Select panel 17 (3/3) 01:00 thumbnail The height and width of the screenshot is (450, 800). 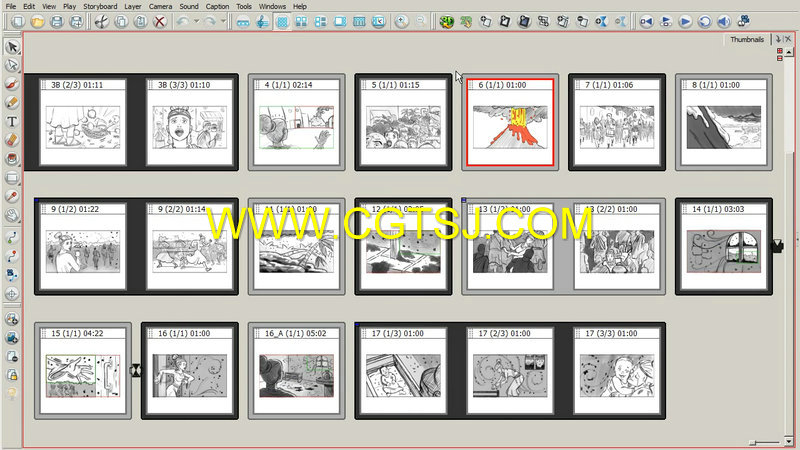pyautogui.click(x=617, y=370)
